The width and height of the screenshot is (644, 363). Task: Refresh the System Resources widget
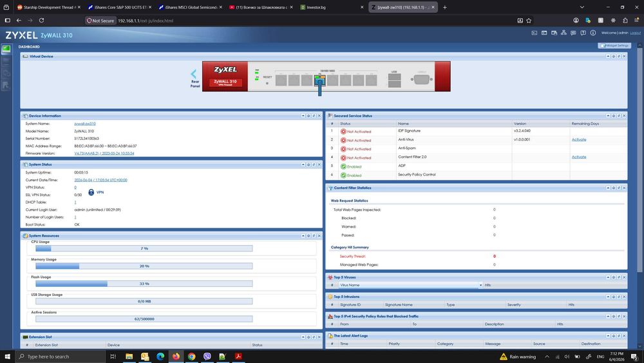click(314, 235)
